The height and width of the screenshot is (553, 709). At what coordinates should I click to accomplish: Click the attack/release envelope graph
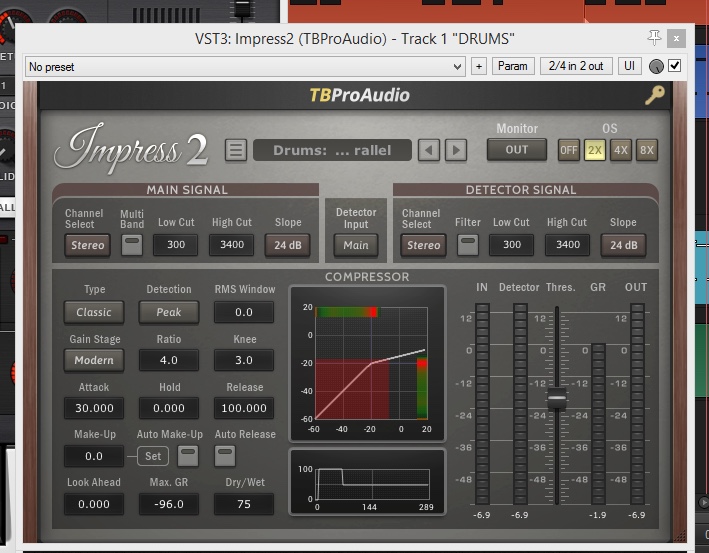point(367,482)
